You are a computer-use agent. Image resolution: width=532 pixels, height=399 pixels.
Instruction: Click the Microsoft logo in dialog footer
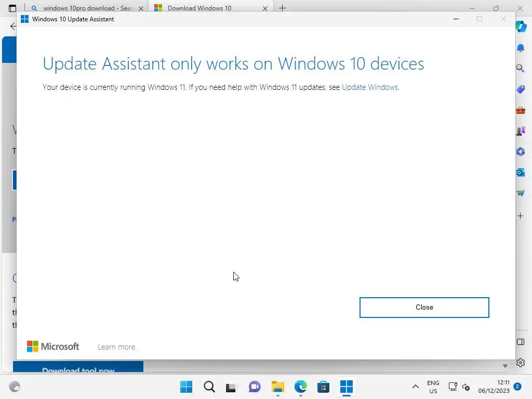tap(53, 347)
